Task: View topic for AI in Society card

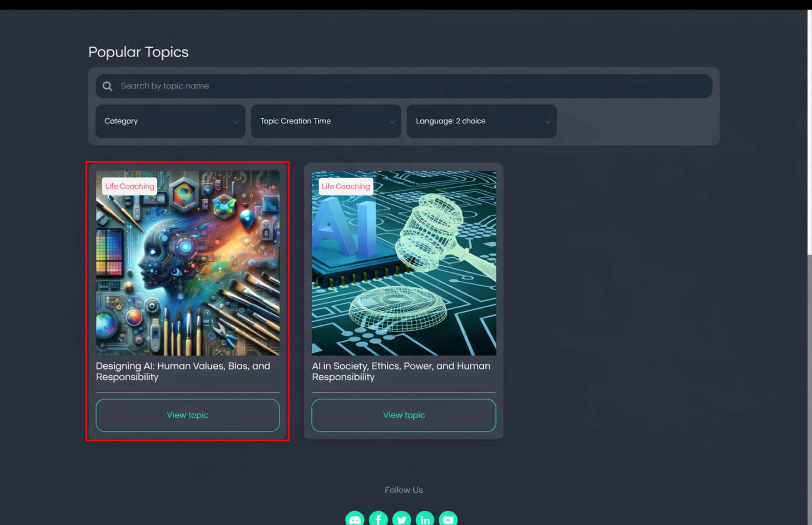Action: coord(404,415)
